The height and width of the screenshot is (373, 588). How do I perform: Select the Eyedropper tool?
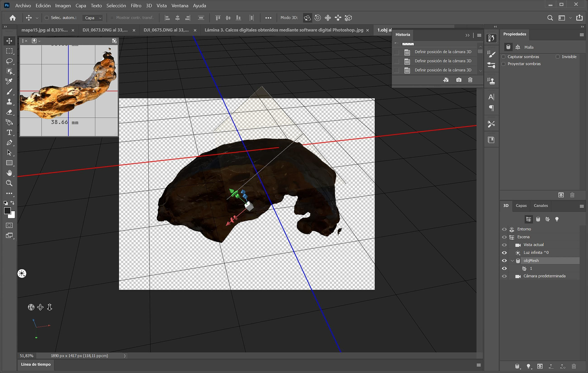(10, 81)
